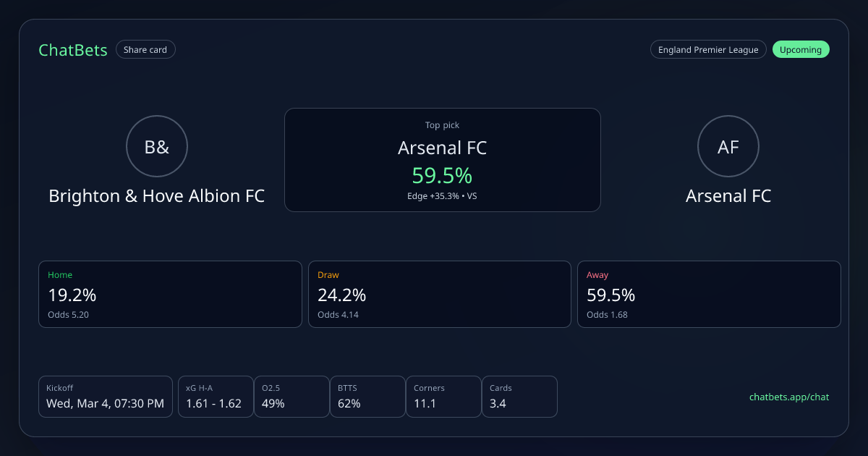Click the Kickoff date tile
Viewport: 868px width, 456px height.
[106, 397]
